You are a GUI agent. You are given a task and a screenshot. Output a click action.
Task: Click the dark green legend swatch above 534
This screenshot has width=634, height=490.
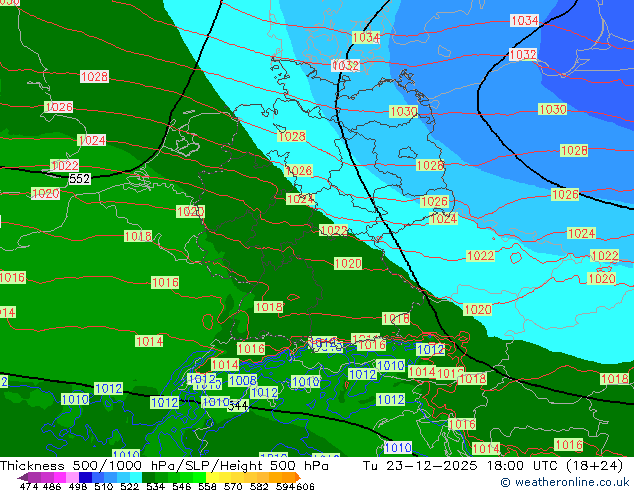[x=148, y=477]
